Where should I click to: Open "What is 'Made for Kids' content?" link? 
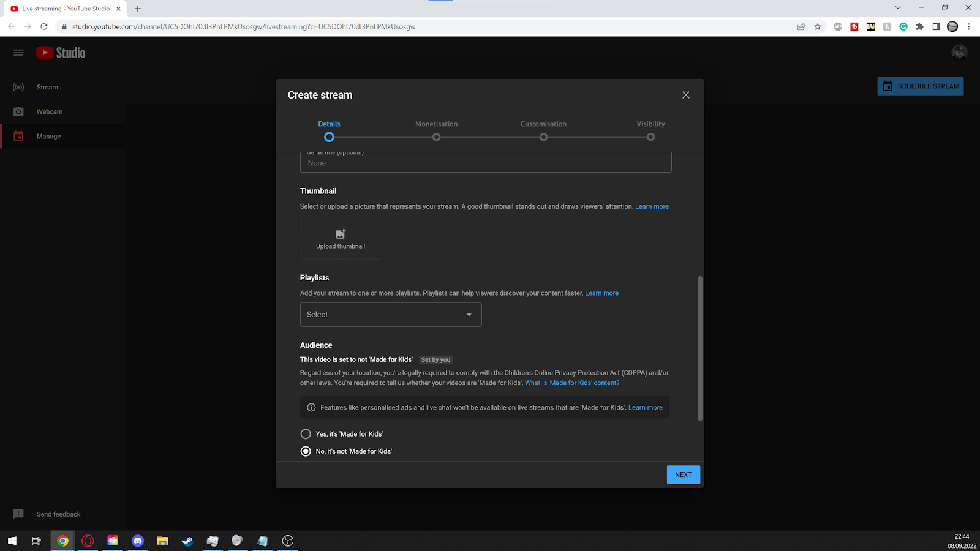click(x=572, y=383)
